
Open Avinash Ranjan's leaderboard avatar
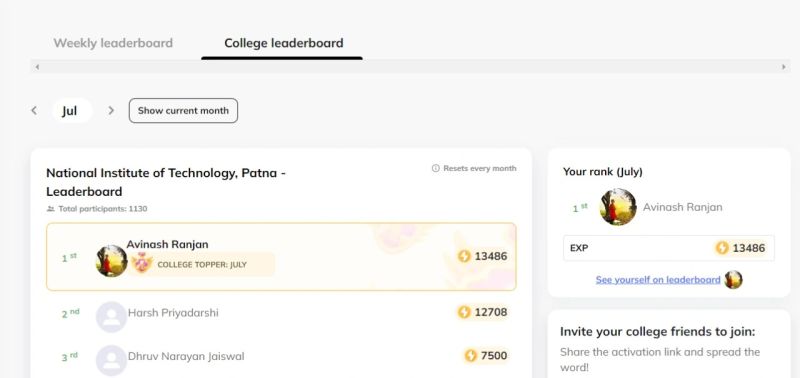(x=112, y=261)
